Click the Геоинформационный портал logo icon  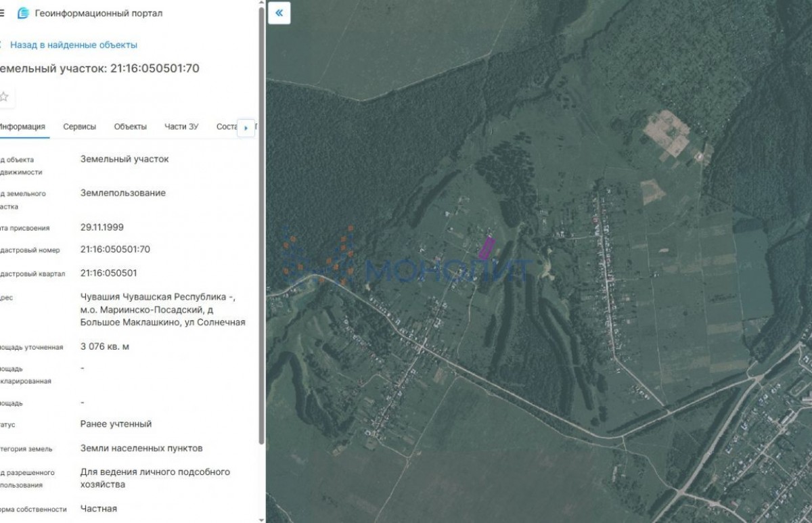click(24, 13)
